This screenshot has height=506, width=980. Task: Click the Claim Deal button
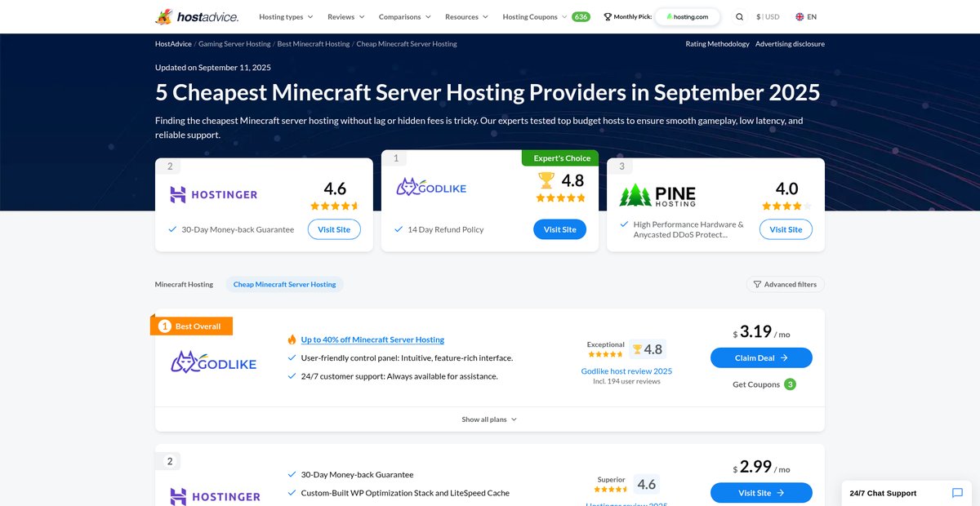(761, 357)
